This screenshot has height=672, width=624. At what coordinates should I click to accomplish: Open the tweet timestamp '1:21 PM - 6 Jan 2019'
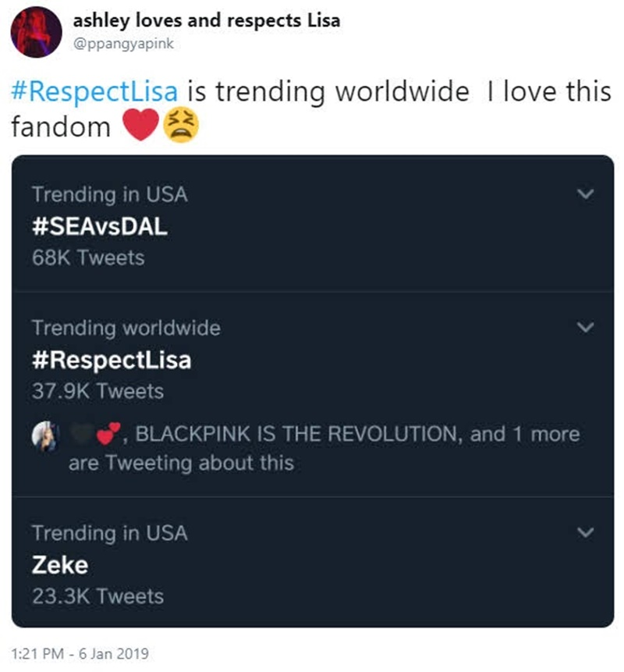point(80,653)
